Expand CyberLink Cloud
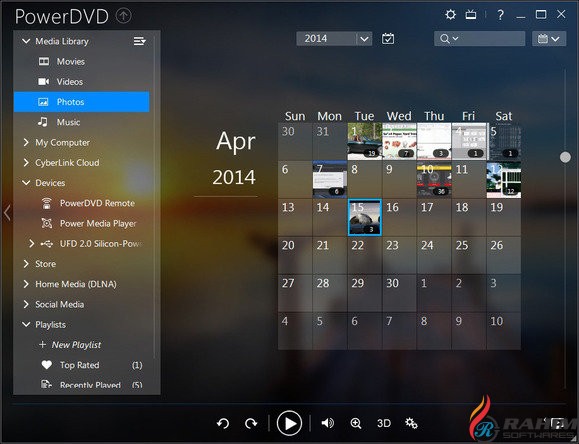Image resolution: width=579 pixels, height=444 pixels. tap(26, 163)
